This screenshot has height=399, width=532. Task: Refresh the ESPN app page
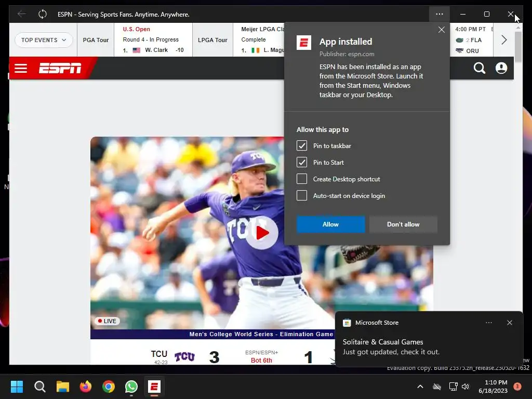(x=43, y=14)
